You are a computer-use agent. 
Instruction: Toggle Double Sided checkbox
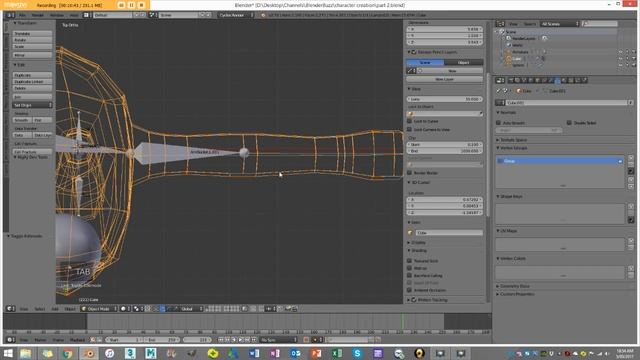[x=569, y=122]
